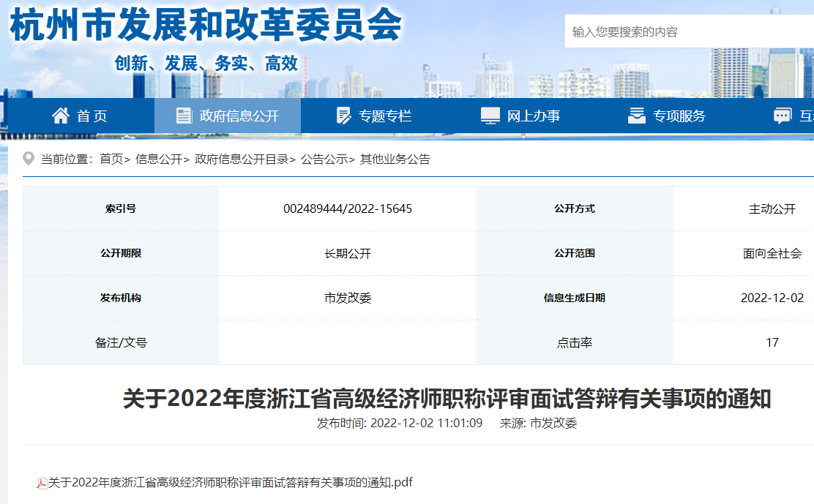The image size is (814, 504).
Task: Switch to the 政府信息公开 navigation tab
Action: 227,115
